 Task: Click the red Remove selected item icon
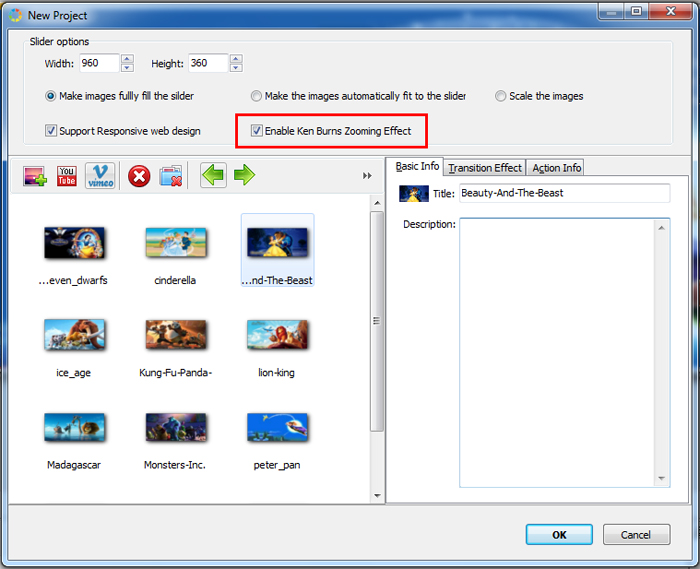(139, 176)
